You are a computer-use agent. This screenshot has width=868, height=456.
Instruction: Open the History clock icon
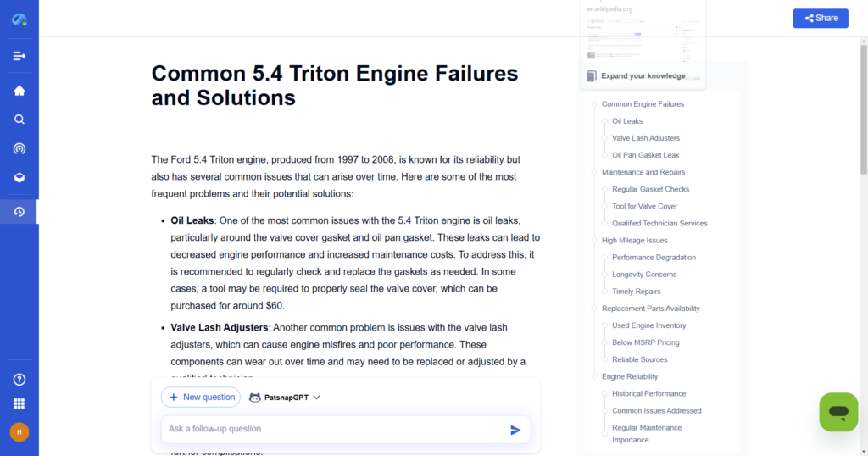(x=19, y=212)
